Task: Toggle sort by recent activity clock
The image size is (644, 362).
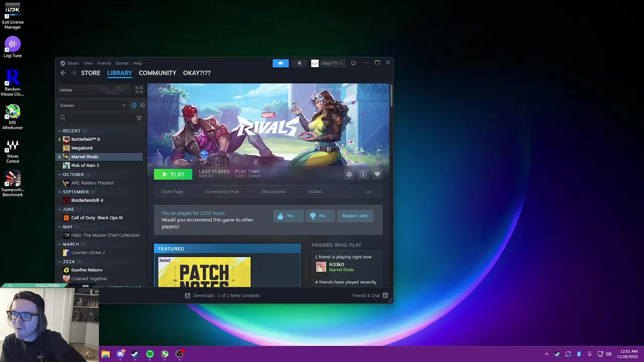Action: (134, 105)
